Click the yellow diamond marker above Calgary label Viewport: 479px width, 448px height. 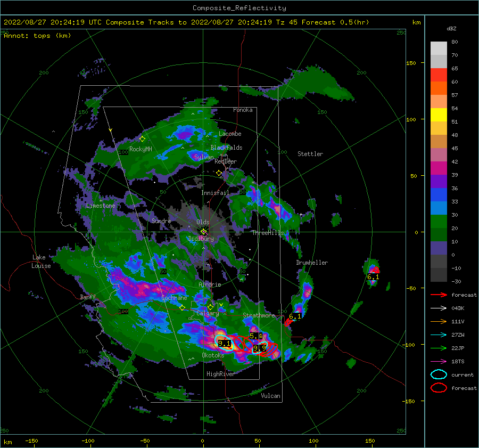pos(210,307)
